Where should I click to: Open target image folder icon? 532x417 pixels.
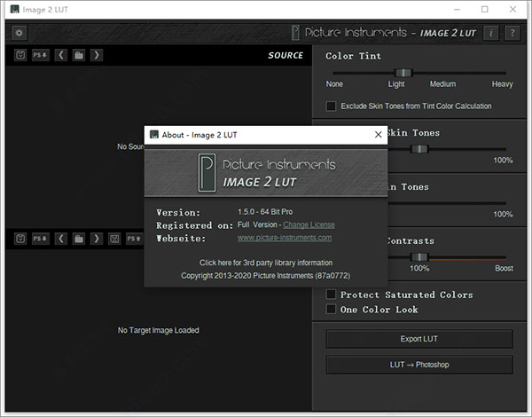(79, 239)
